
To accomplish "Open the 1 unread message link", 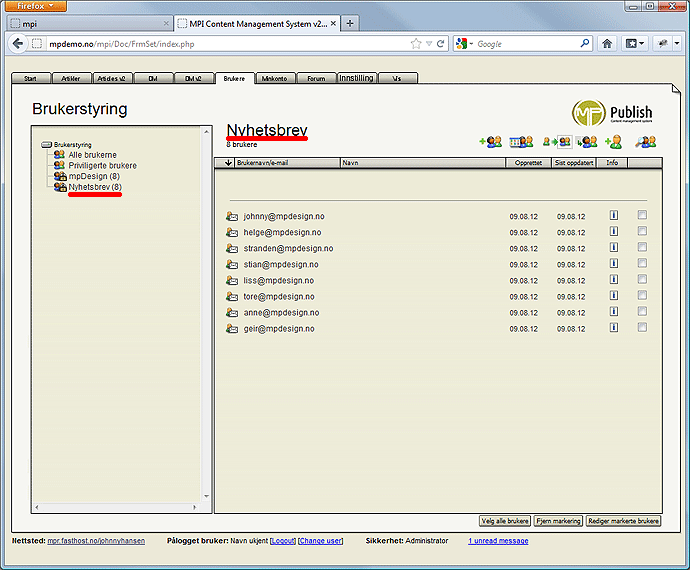I will click(x=498, y=541).
